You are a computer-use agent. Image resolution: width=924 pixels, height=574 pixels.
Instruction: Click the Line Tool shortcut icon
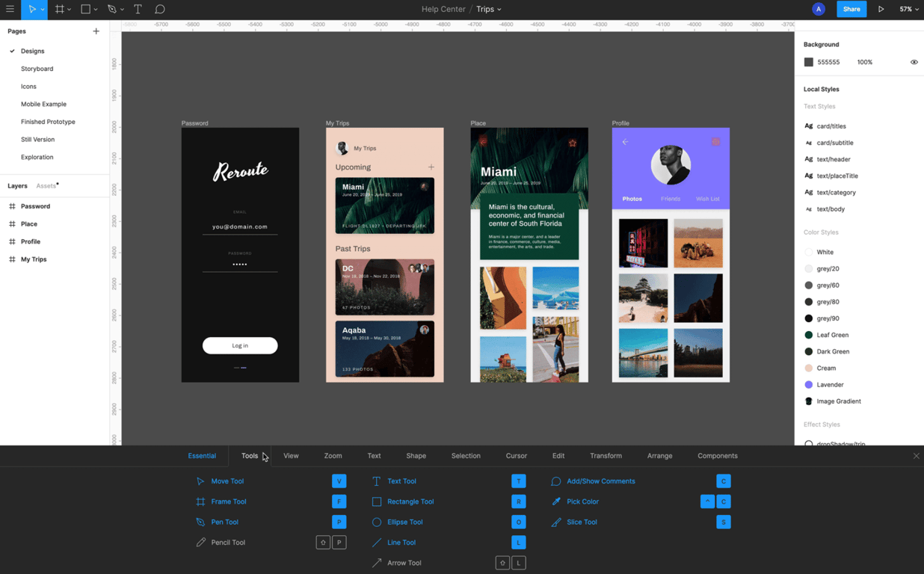pyautogui.click(x=377, y=543)
